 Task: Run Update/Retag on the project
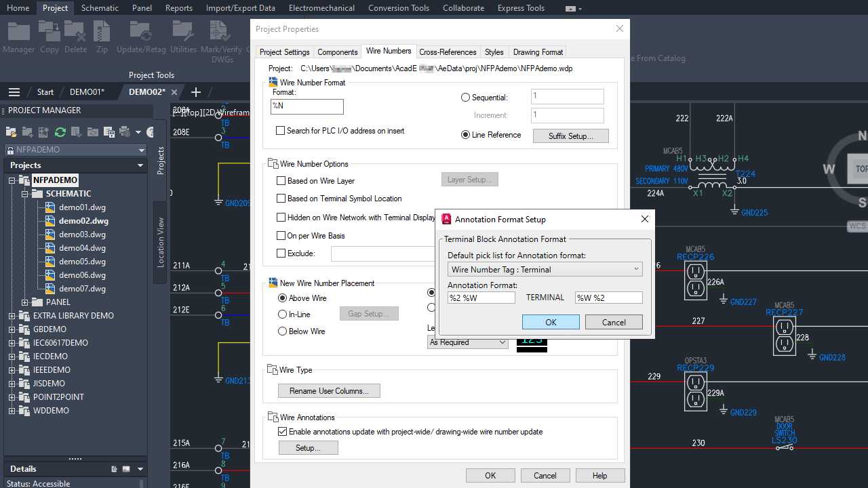[141, 31]
